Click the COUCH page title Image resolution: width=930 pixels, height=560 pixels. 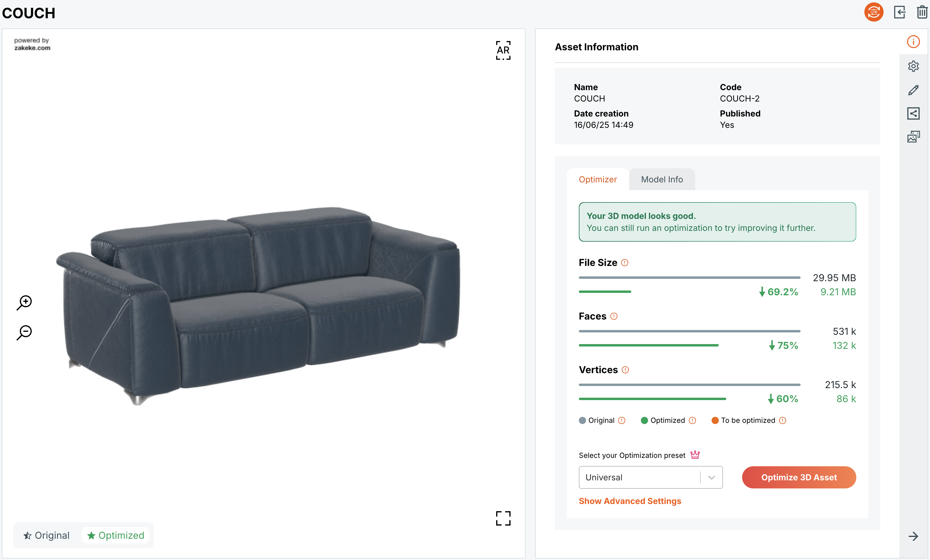(x=29, y=13)
